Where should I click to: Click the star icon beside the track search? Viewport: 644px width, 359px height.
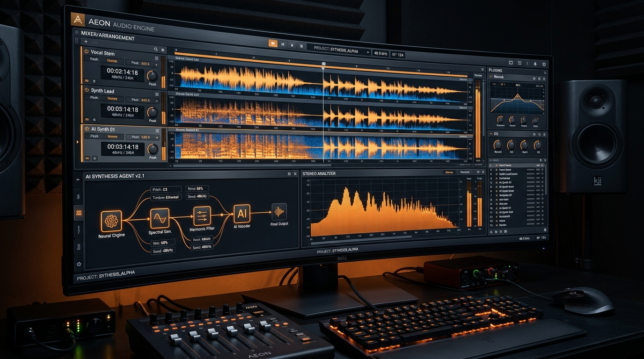pos(163,50)
